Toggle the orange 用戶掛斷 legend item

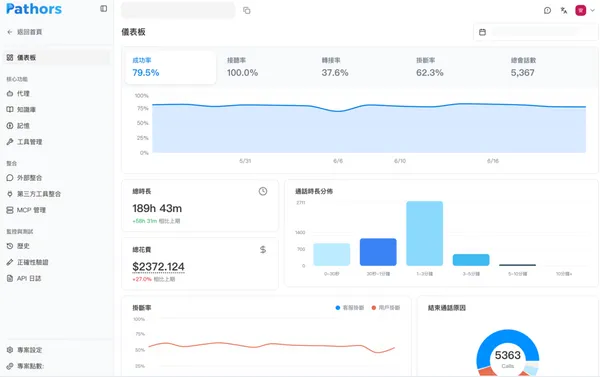tap(386, 308)
